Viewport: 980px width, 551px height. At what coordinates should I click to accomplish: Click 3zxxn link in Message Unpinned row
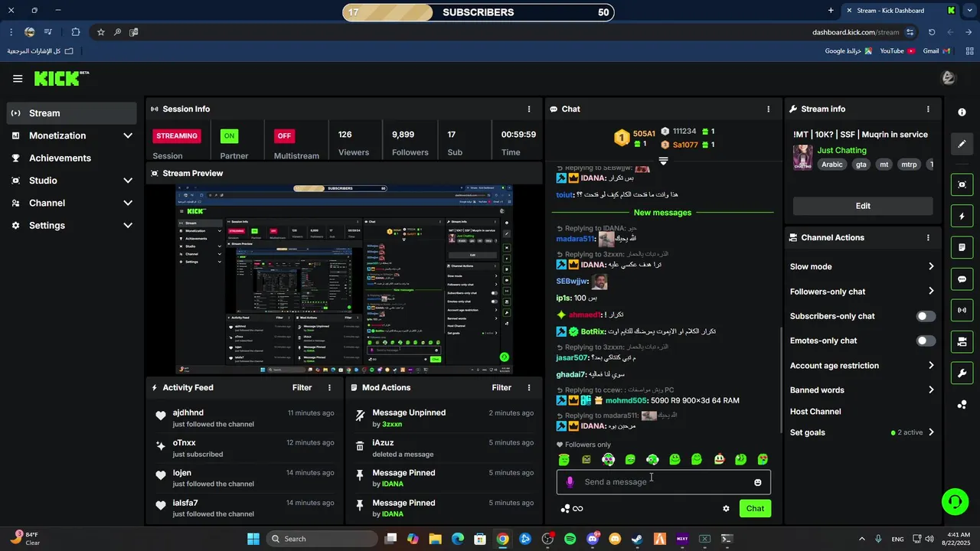click(x=392, y=424)
